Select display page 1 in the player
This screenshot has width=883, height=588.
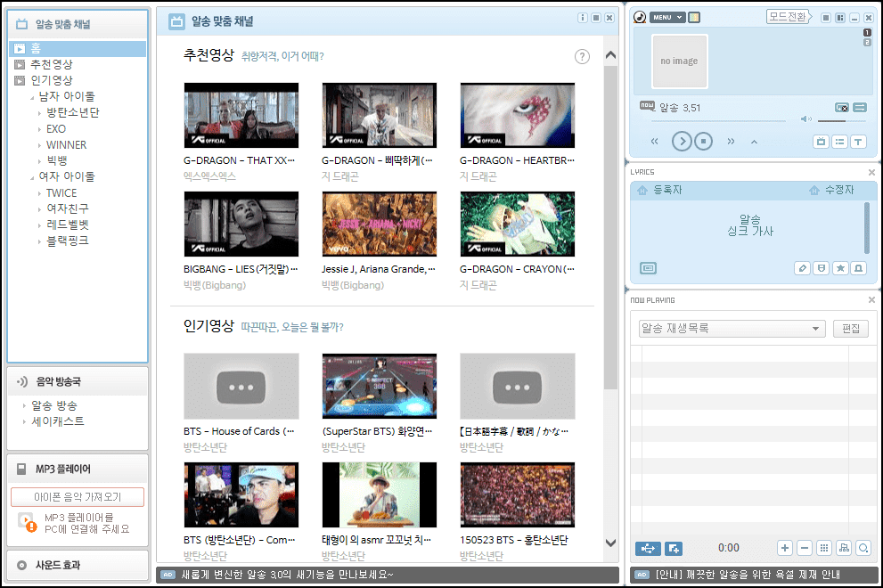[x=867, y=33]
